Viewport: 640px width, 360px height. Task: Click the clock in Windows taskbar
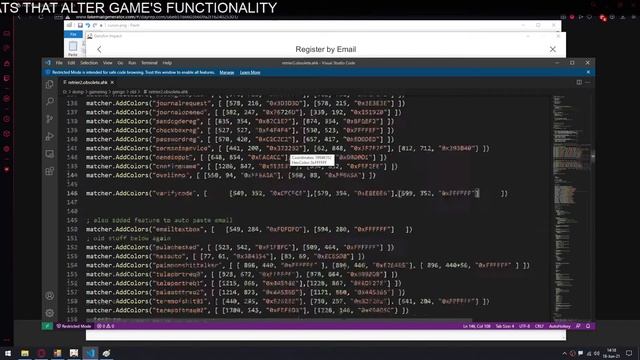coord(611,353)
